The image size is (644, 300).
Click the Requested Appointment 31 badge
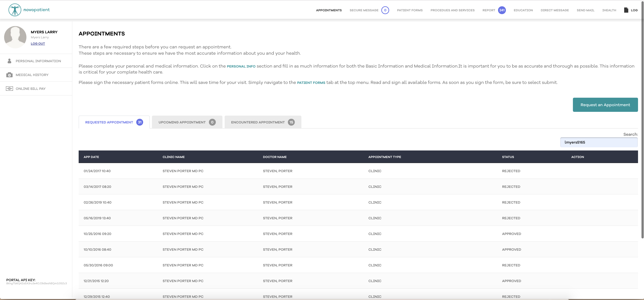[x=140, y=122]
